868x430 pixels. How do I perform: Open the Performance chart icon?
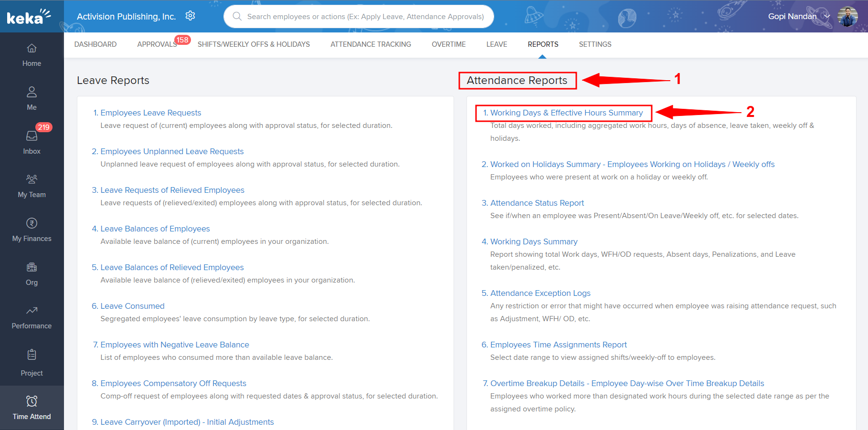(x=32, y=311)
